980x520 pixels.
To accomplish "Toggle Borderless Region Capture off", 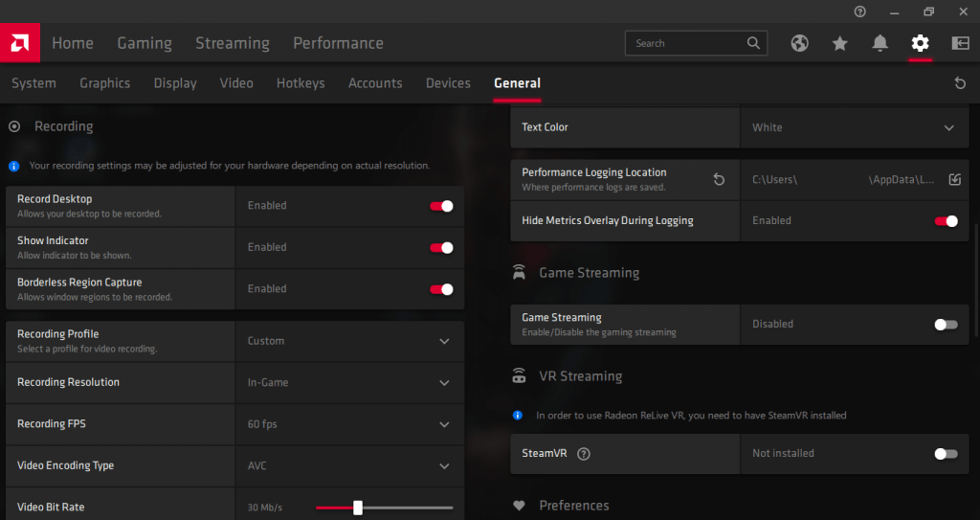I will (441, 289).
